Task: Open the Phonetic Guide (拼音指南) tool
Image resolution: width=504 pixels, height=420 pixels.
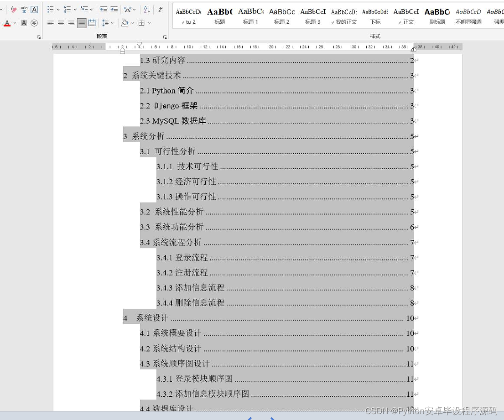Action: point(23,8)
